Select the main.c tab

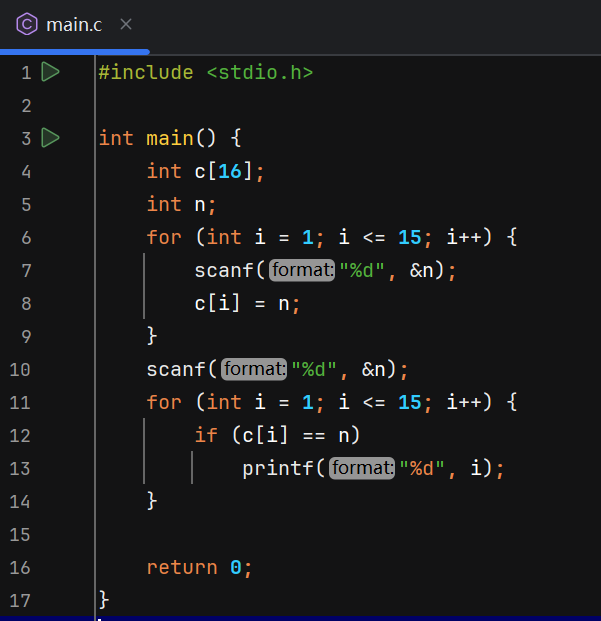point(73,24)
